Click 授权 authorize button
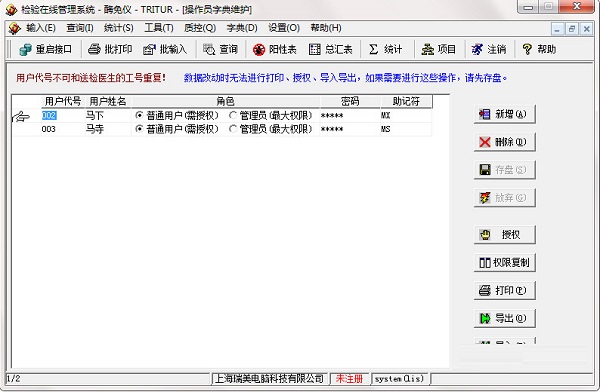The width and height of the screenshot is (600, 392). click(x=504, y=235)
